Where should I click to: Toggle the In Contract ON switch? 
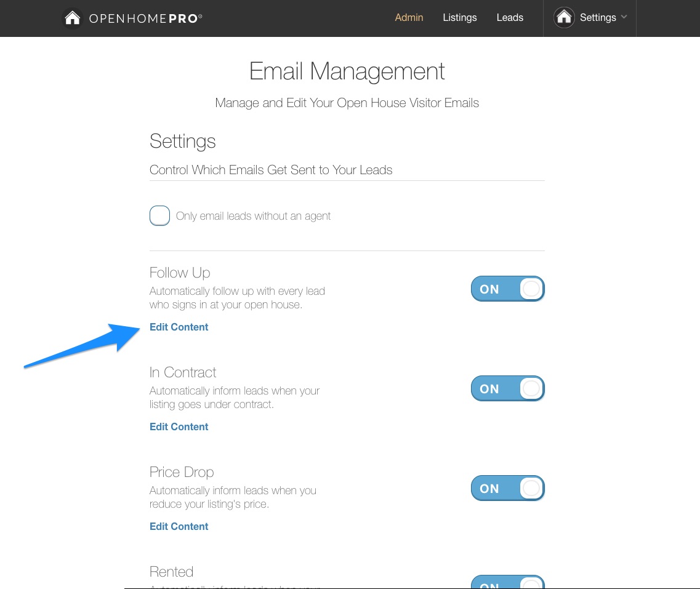pos(507,388)
